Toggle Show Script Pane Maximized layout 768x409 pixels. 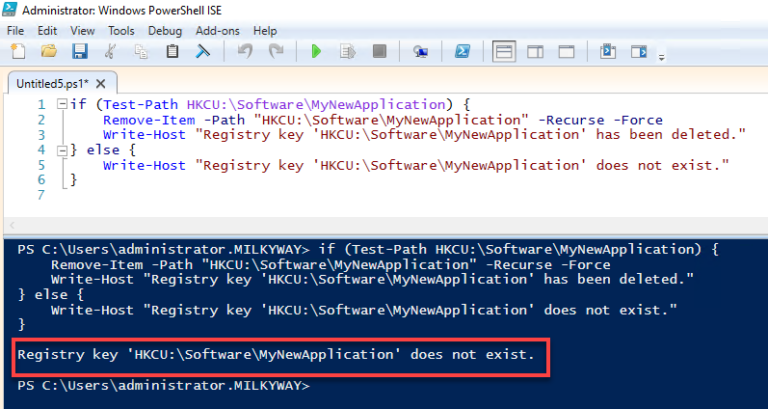(566, 51)
